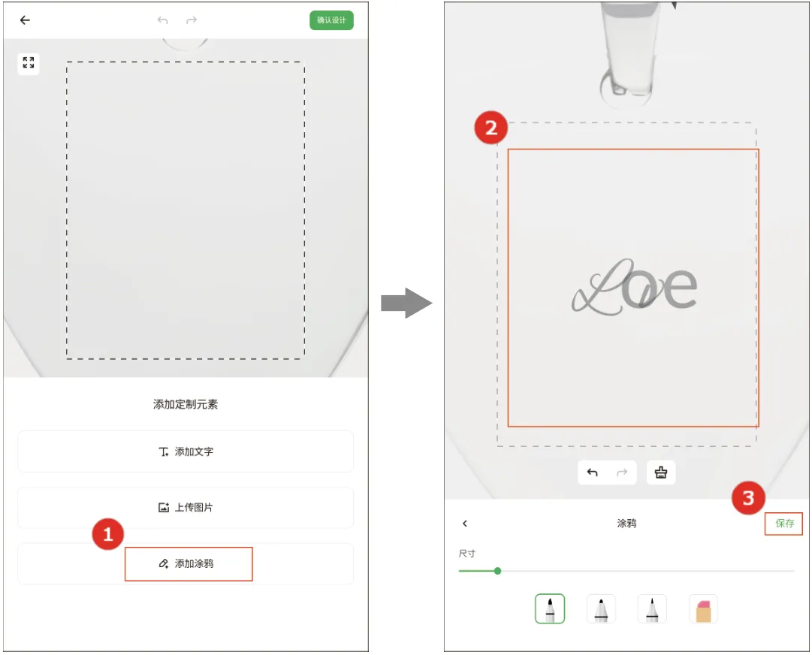This screenshot has height=655, width=812.
Task: Undo the last stroke below the doodle canvas
Action: coord(593,472)
